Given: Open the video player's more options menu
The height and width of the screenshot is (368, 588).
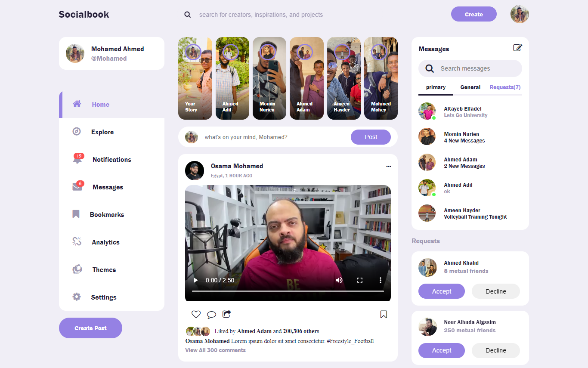Looking at the screenshot, I should [x=381, y=280].
